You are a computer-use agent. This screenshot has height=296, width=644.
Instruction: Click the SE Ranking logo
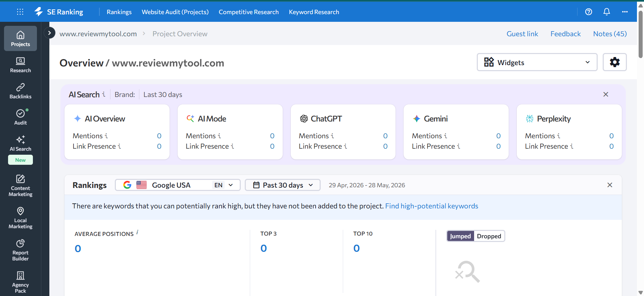59,12
